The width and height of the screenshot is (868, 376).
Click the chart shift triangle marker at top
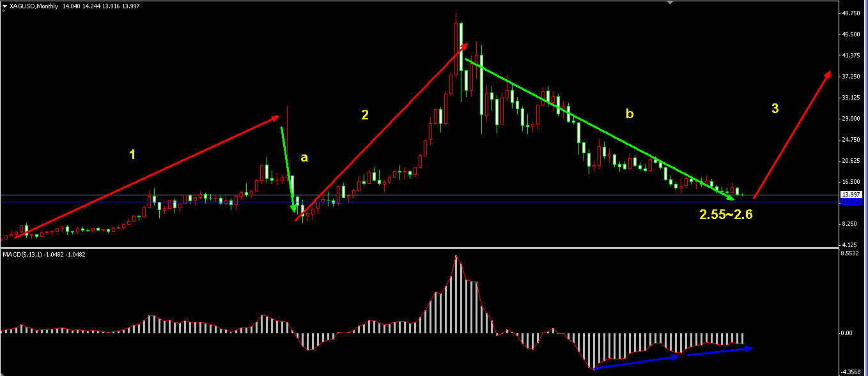pos(669,3)
